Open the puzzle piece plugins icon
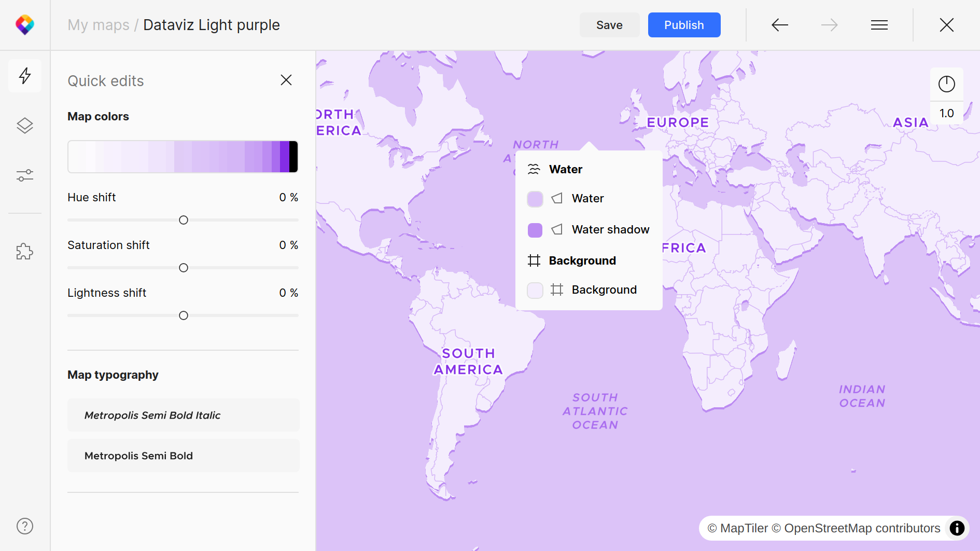The width and height of the screenshot is (980, 551). pos(25,252)
